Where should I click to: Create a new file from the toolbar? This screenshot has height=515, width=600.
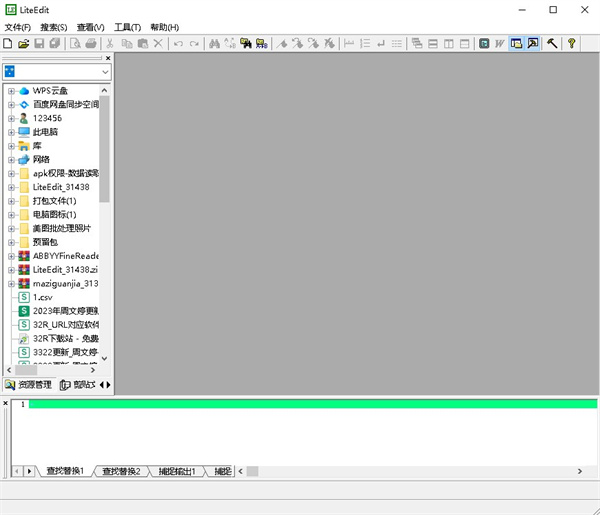click(8, 44)
